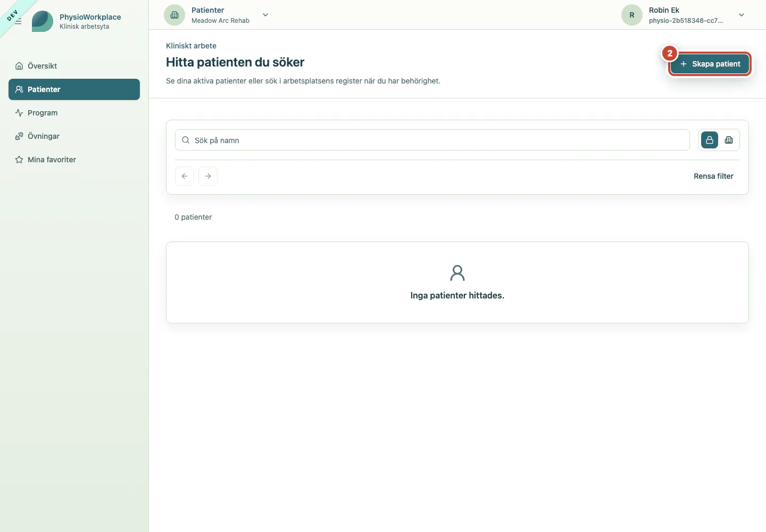Open the Robin Ek user menu chevron
Viewport: 766px width, 532px height.
742,15
